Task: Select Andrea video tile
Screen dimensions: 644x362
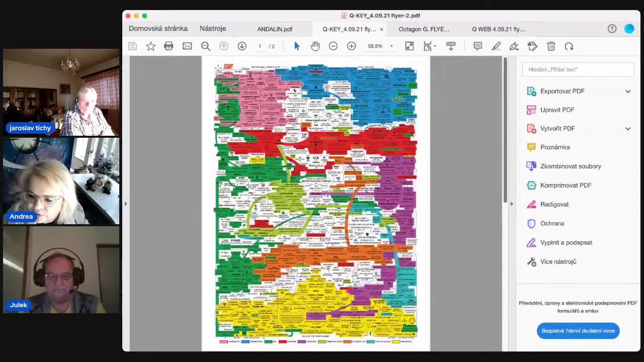Action: click(x=61, y=181)
